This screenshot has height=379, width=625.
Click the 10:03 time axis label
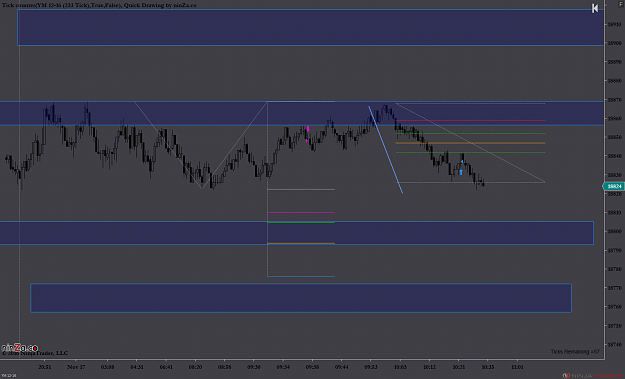coord(400,367)
